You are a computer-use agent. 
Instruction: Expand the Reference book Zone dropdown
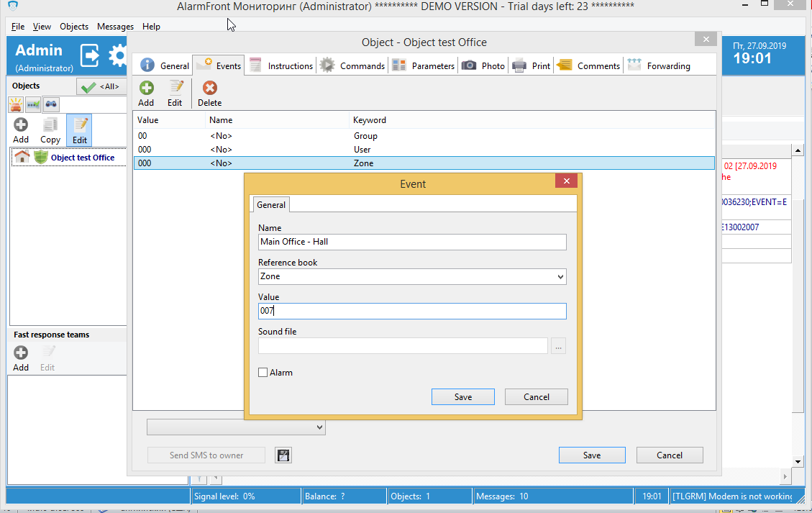click(560, 277)
